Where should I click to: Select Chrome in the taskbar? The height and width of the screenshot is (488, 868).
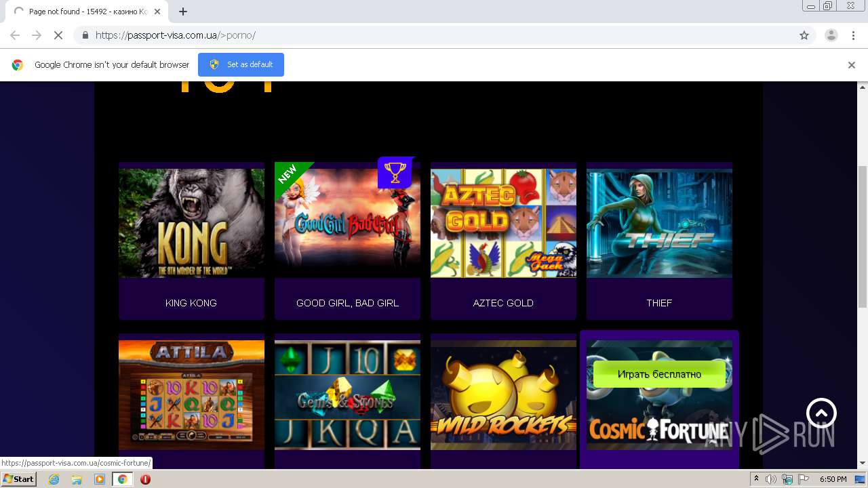(123, 479)
